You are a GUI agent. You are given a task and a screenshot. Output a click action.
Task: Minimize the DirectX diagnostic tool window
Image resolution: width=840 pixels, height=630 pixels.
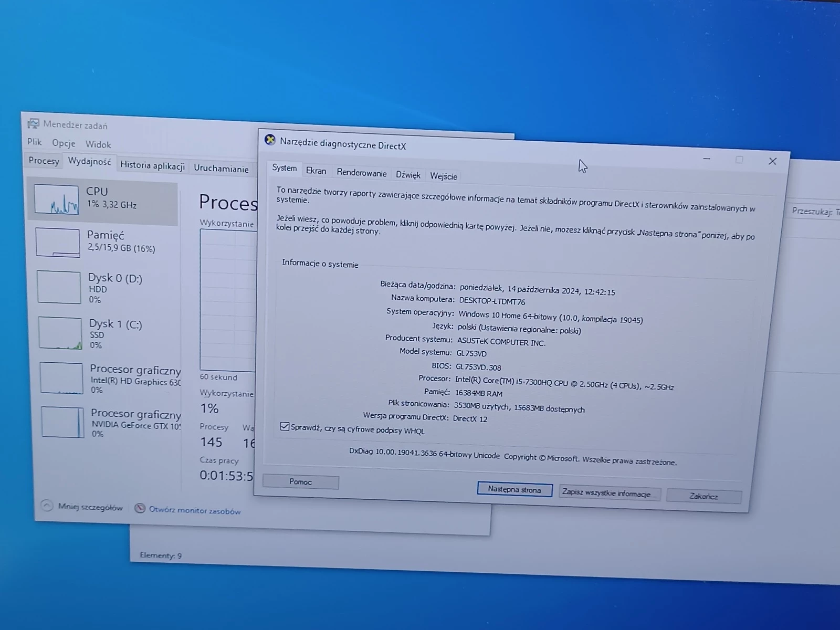pyautogui.click(x=707, y=159)
